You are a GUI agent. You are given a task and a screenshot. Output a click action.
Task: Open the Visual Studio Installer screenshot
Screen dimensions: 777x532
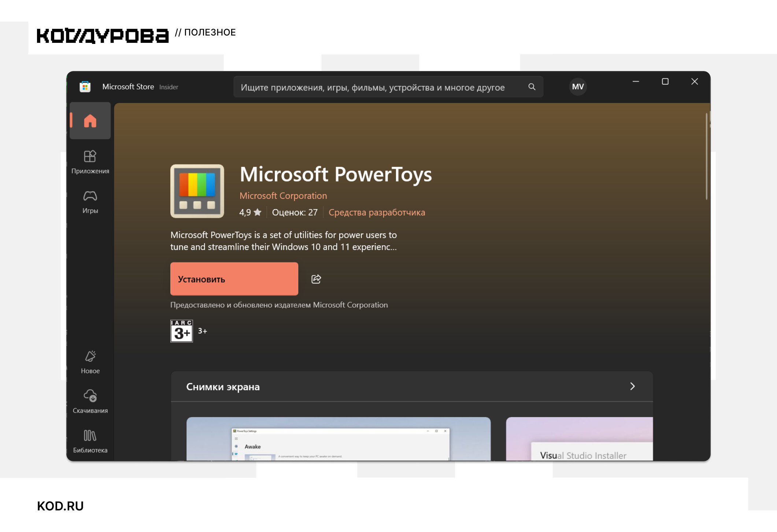coord(579,439)
